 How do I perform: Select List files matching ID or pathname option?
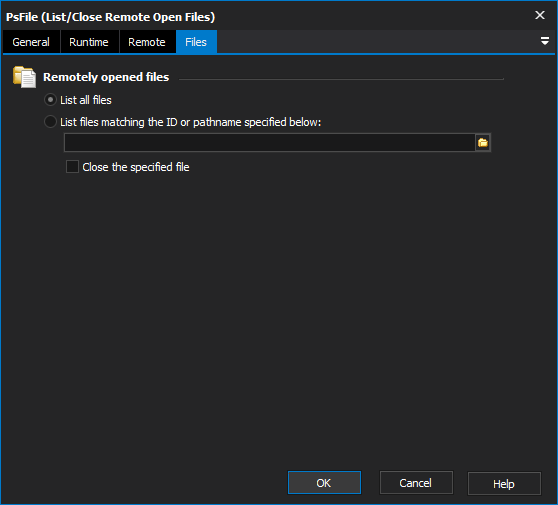pos(50,122)
